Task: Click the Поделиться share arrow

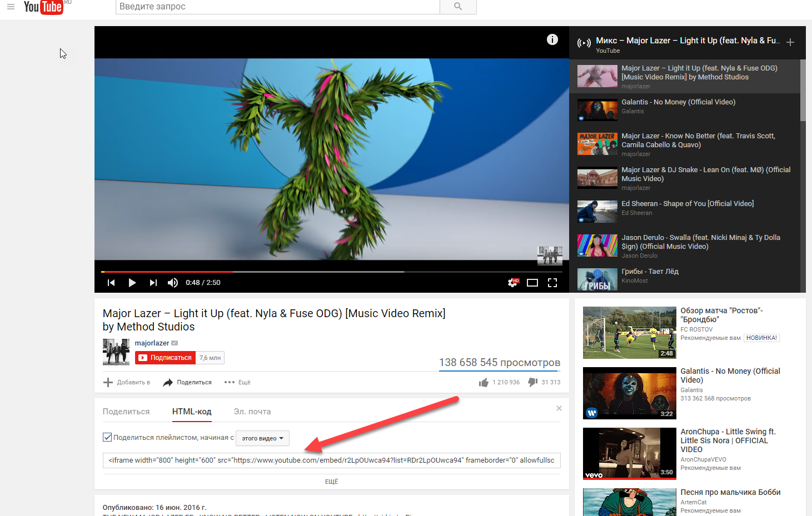Action: tap(168, 382)
